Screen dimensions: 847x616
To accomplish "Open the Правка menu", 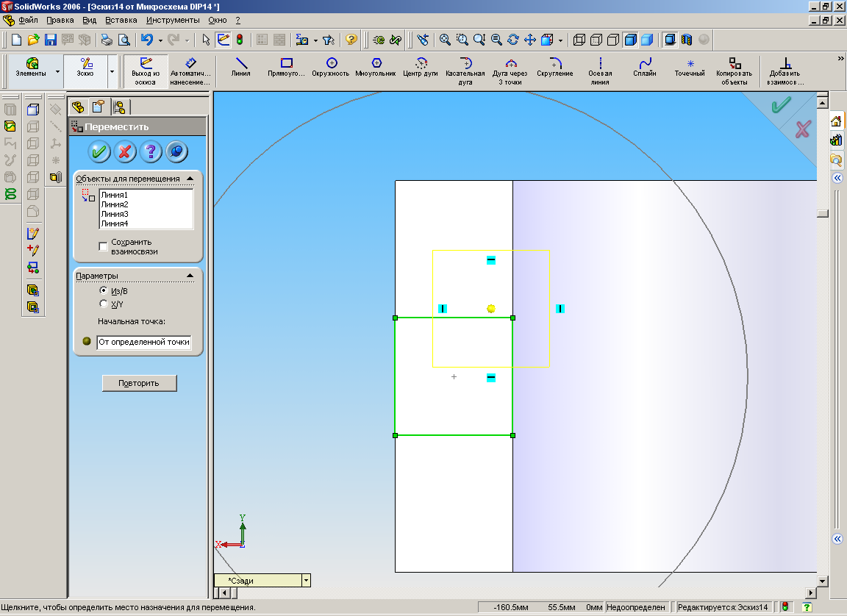I will point(60,20).
